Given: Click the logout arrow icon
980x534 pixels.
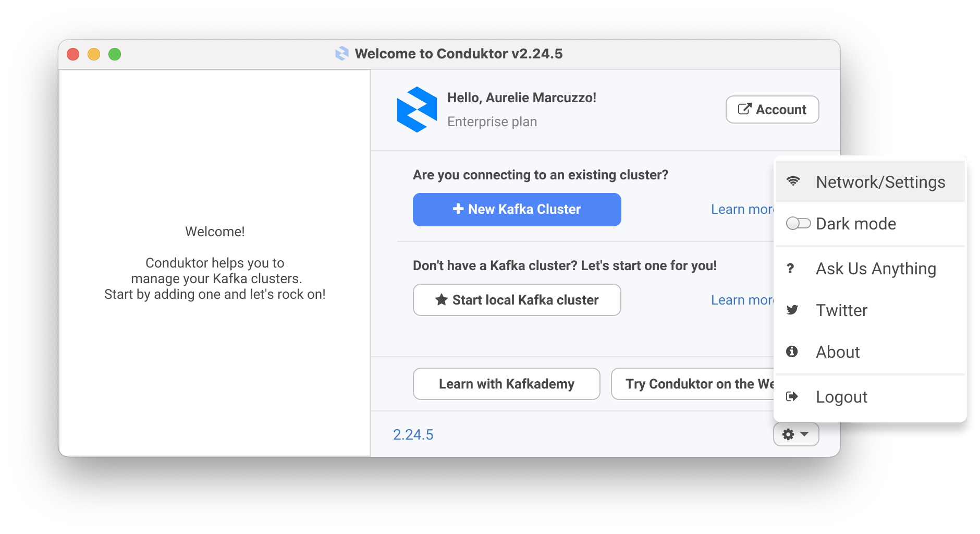Looking at the screenshot, I should pos(792,396).
